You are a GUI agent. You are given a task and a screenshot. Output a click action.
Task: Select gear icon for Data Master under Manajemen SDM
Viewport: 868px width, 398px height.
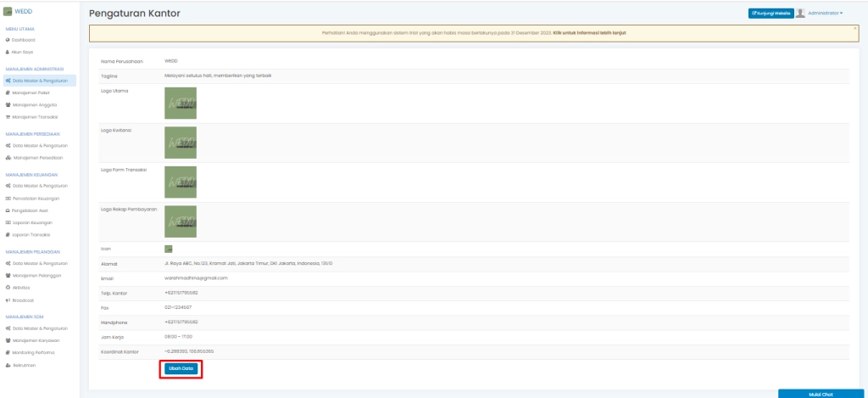(8, 328)
